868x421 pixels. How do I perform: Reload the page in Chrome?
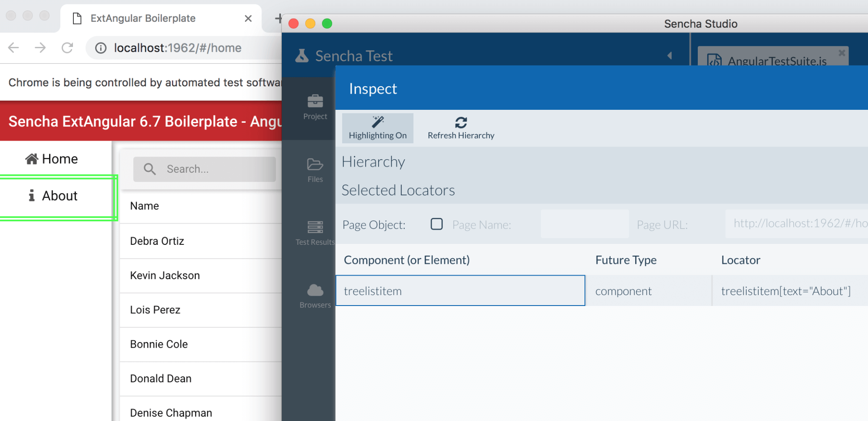click(67, 47)
